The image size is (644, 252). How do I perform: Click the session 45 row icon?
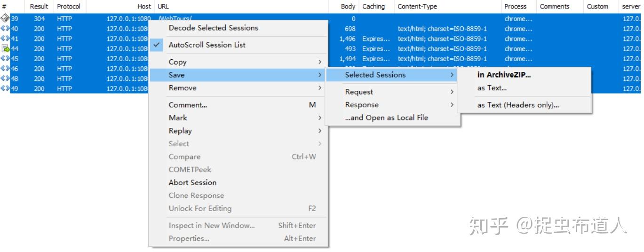[x=5, y=59]
